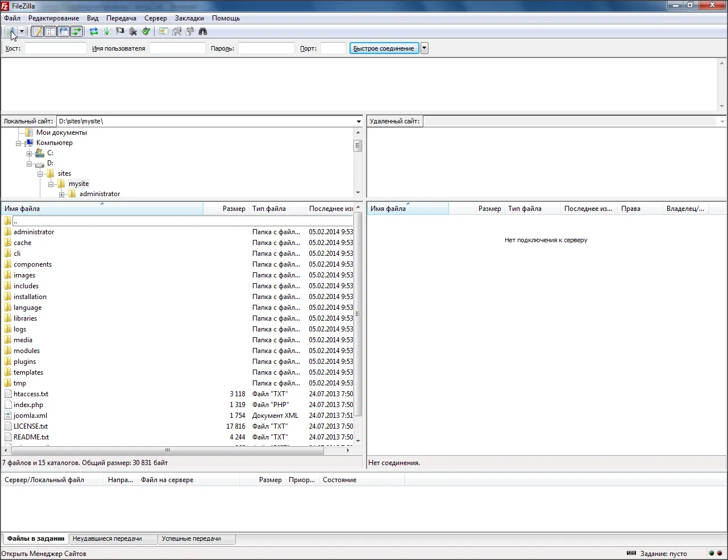Click the reconnect to last server icon
Viewport: 728px width, 560px height.
pyautogui.click(x=146, y=32)
